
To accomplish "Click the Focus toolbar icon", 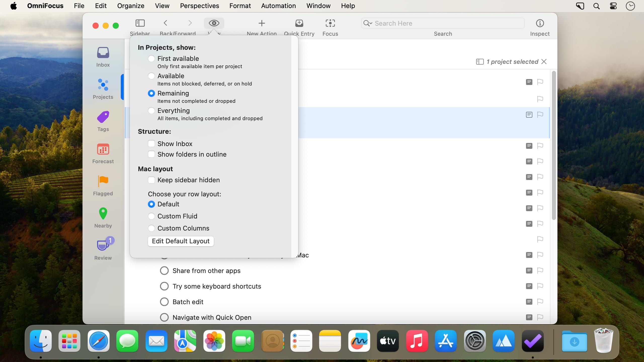I will [x=330, y=23].
